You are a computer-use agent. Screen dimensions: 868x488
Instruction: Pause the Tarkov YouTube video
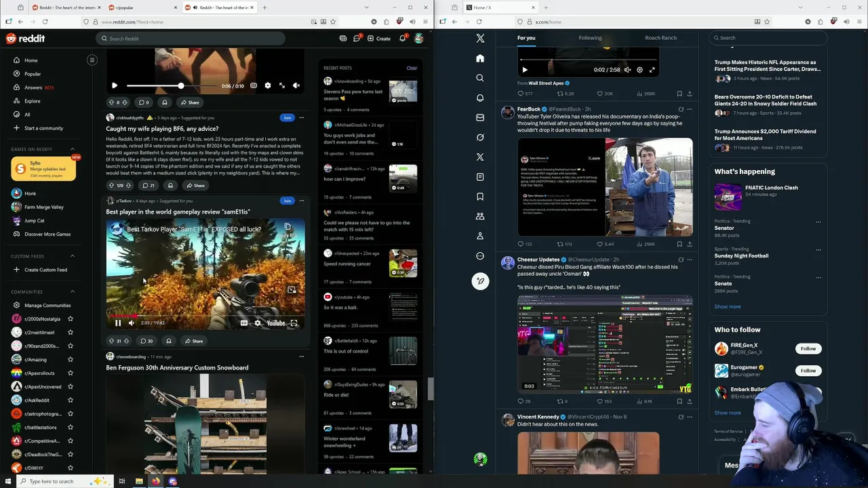pos(117,323)
